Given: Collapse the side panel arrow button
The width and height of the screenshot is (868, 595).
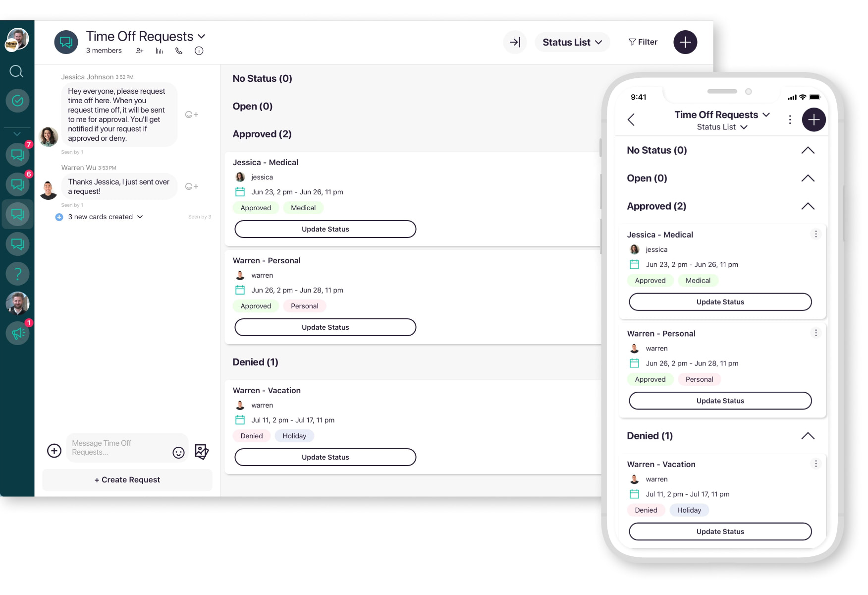Looking at the screenshot, I should pos(515,42).
